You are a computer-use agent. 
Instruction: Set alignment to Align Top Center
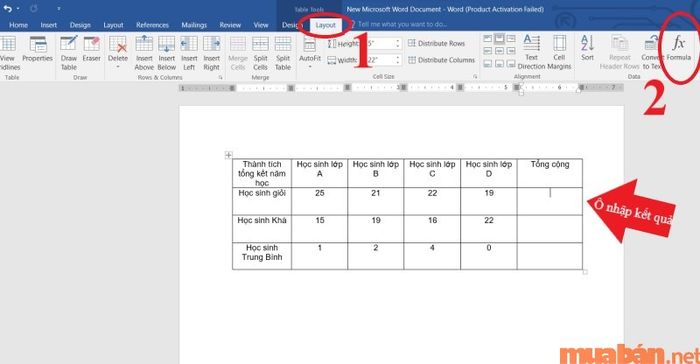point(499,38)
